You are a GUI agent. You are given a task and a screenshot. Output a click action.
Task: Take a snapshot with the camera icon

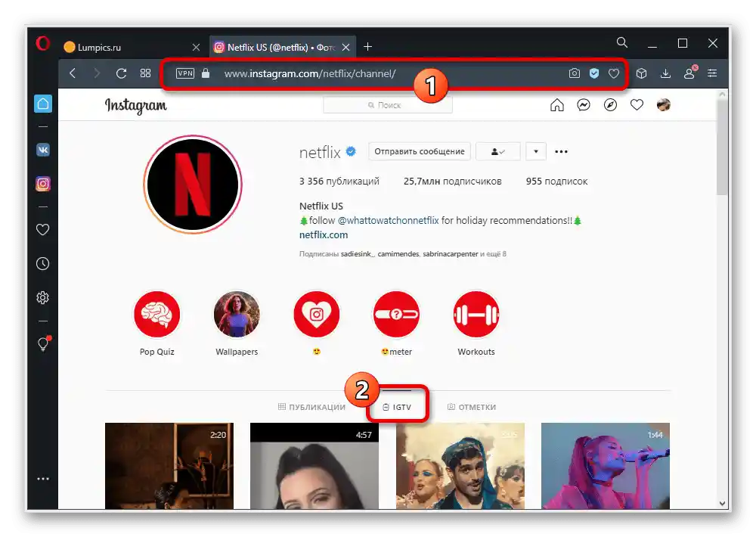click(575, 73)
